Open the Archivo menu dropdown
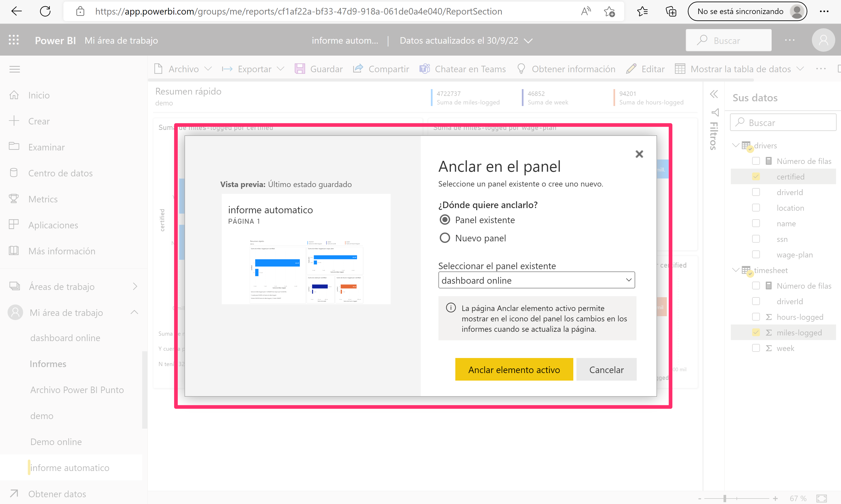This screenshot has width=841, height=504. point(183,69)
